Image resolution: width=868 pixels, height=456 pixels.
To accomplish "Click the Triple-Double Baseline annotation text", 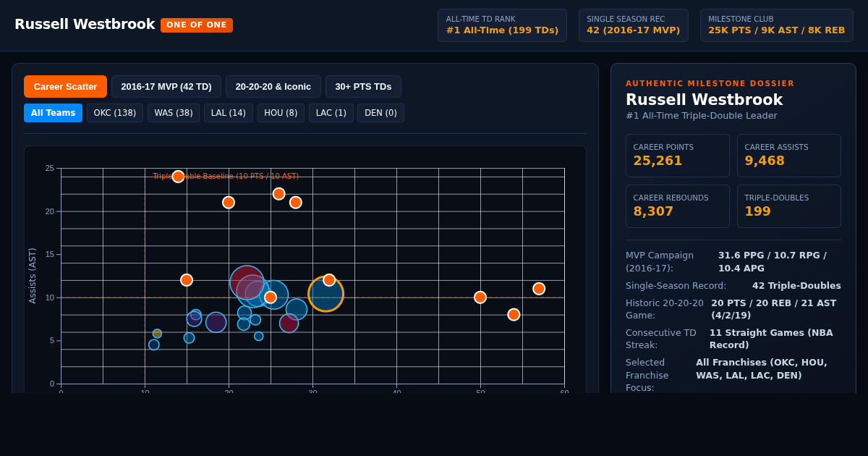I will (x=226, y=177).
